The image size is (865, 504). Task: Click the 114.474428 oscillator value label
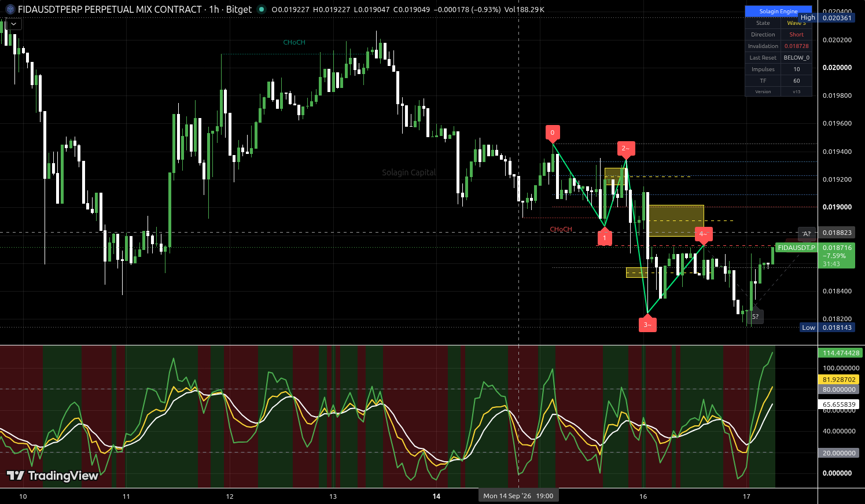point(841,353)
